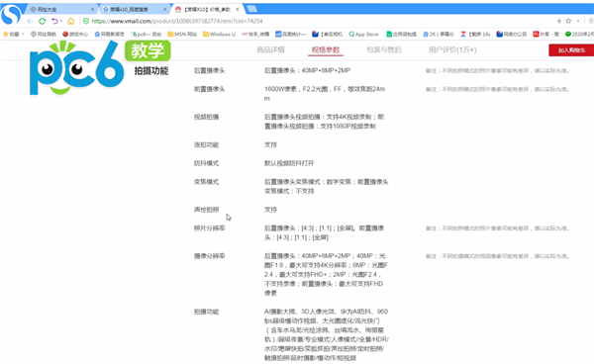Viewport: 594px width, 364px height.
Task: Open the MSN 网站 bookmark folder
Action: pos(182,34)
